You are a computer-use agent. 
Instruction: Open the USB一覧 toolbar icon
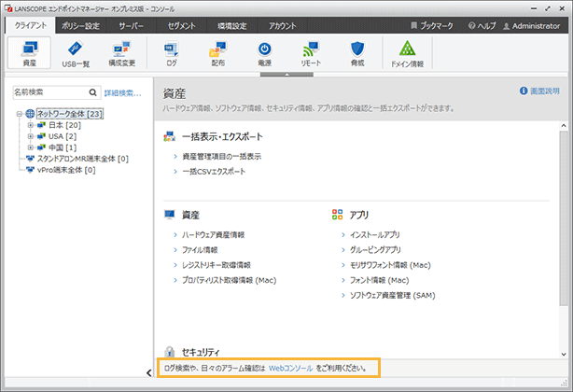(x=75, y=52)
